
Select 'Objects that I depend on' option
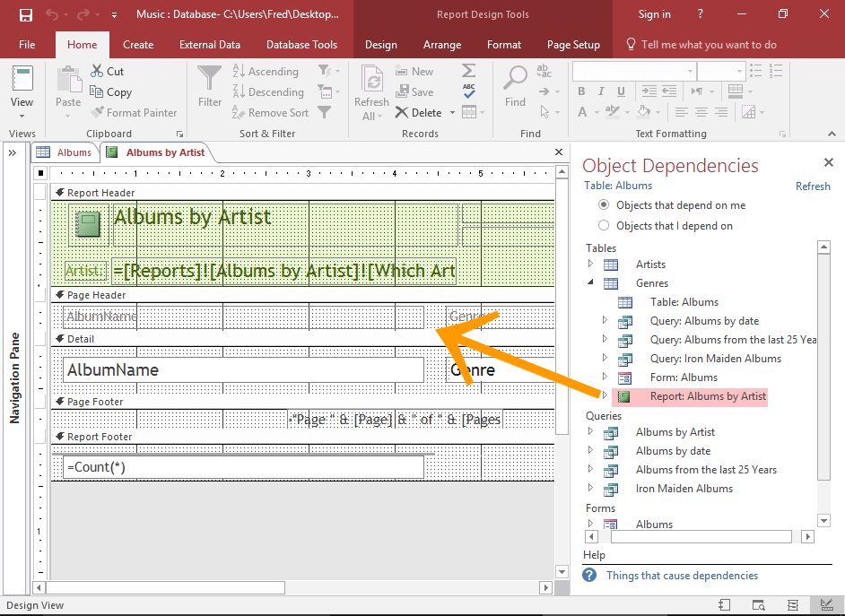604,226
